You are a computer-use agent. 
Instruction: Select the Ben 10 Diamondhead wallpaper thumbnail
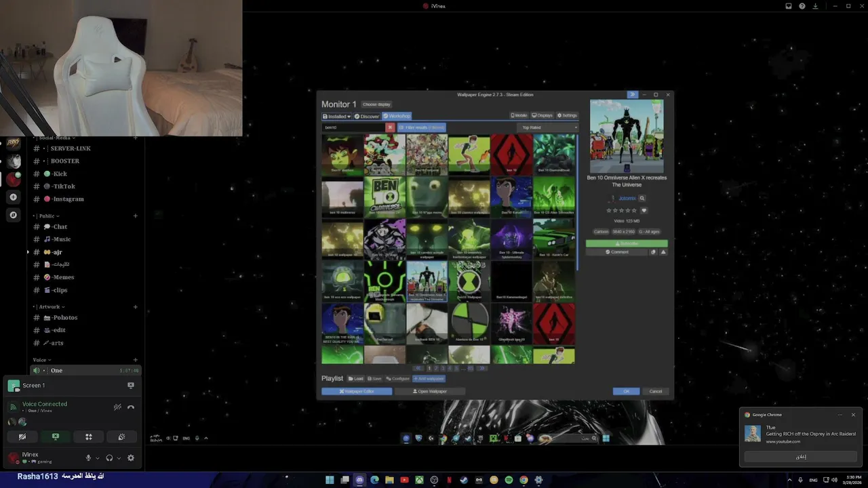click(554, 154)
